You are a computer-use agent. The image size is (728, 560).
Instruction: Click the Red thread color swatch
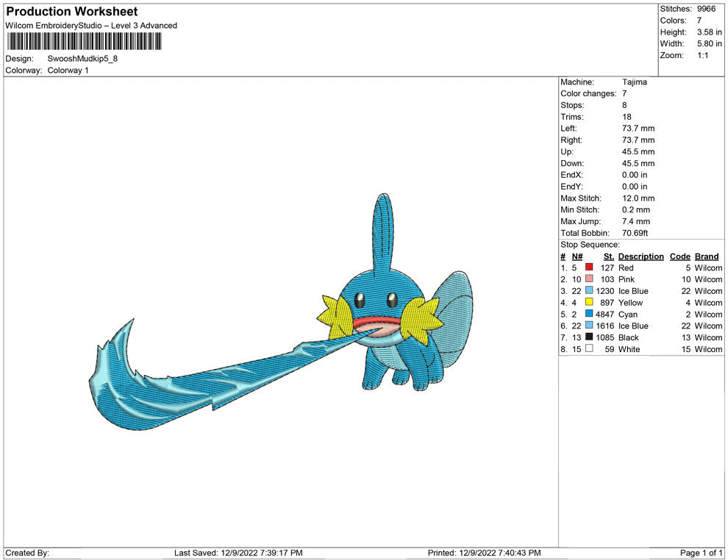tap(589, 268)
